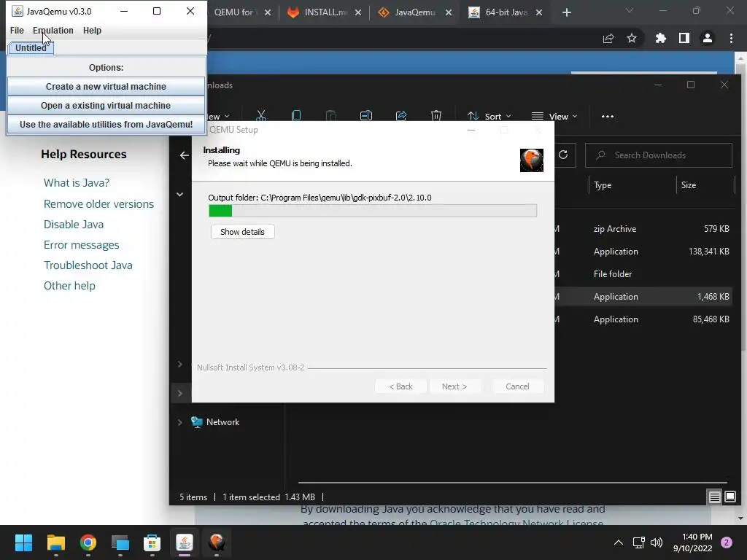Open the Remove older versions link
Screen dimensions: 747x560
98,204
